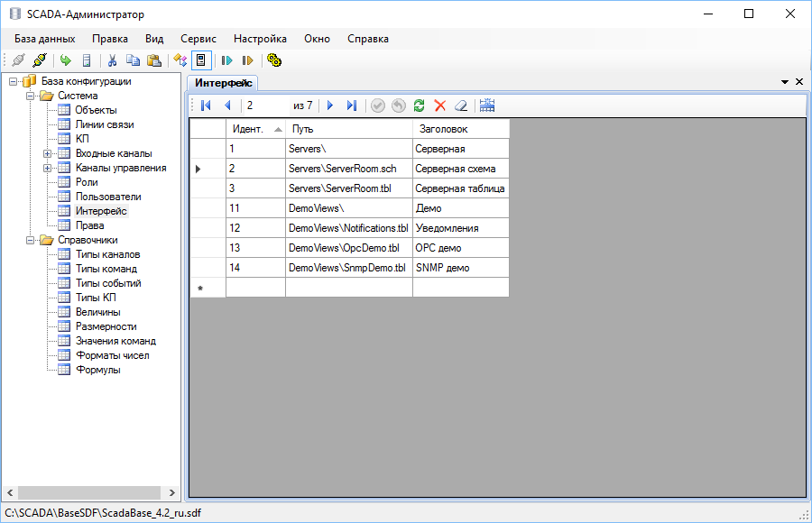Open the Окно menu

[317, 39]
